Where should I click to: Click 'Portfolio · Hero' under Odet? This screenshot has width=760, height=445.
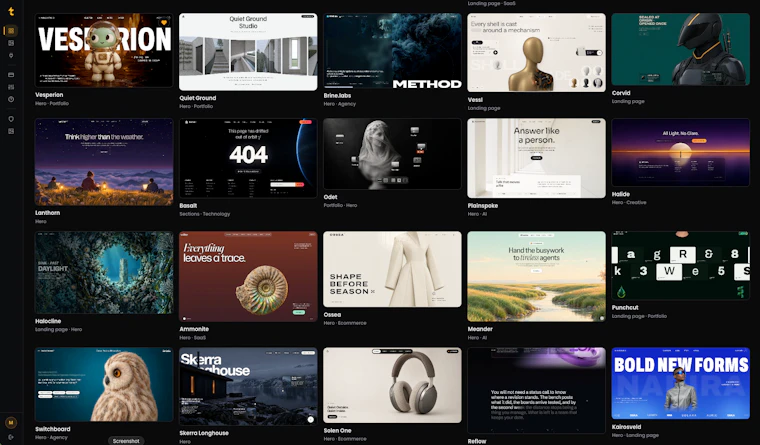pos(340,205)
